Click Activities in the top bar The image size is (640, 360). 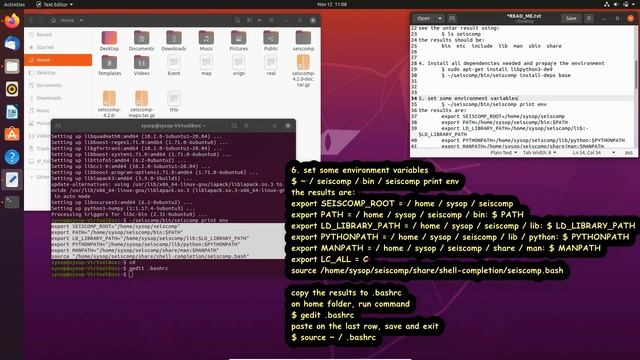tap(14, 4)
